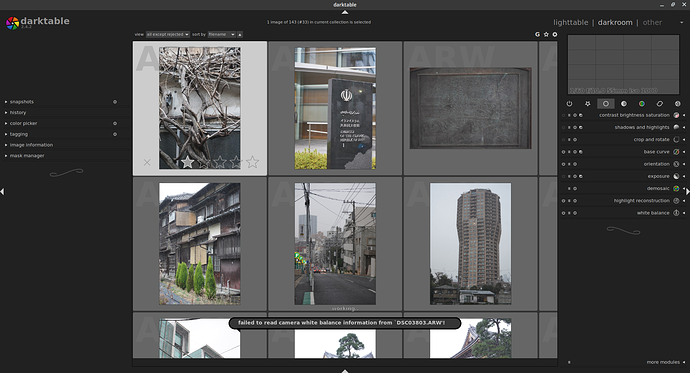690x373 pixels.
Task: Select the Iranian embassy sign thumbnail
Action: 335,108
